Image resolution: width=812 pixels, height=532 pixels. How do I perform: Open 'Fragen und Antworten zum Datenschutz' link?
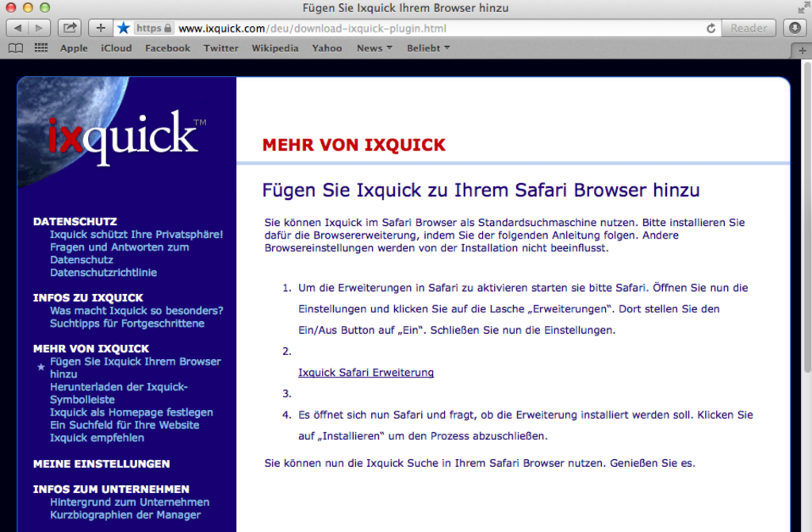click(x=119, y=254)
